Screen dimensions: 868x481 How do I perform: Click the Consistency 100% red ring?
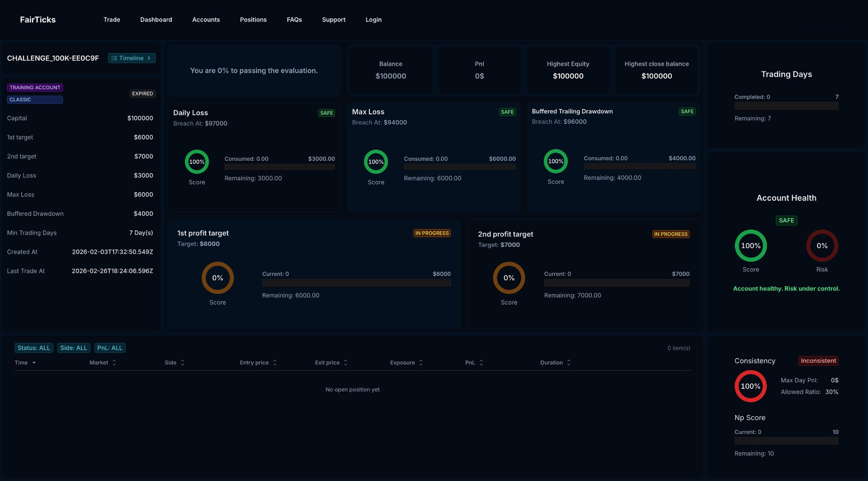tap(751, 387)
